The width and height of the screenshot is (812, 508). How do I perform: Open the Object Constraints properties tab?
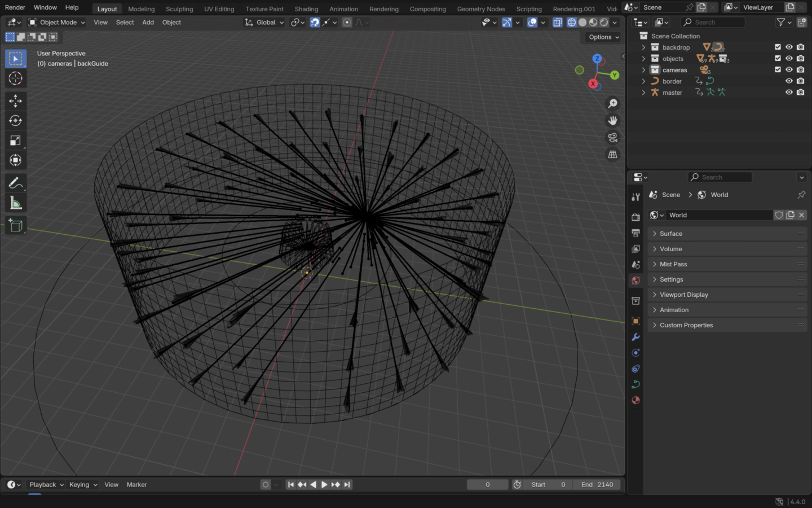636,369
